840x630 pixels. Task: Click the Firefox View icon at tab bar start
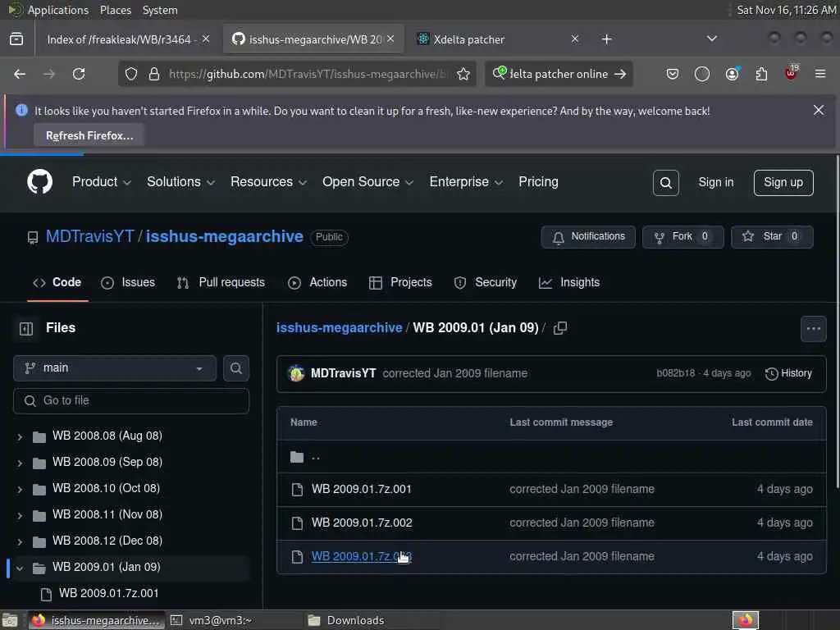click(16, 39)
